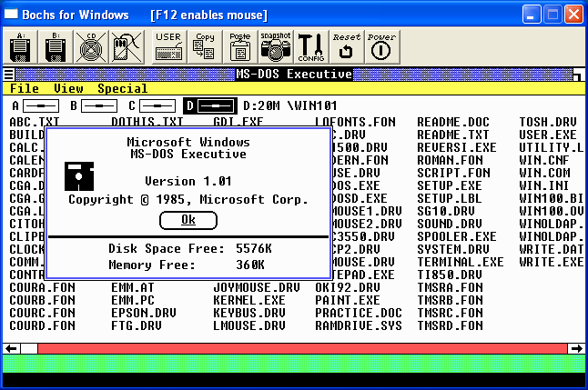Screen dimensions: 588x390
Task: Click the left scroll arrow
Action: coord(12,349)
